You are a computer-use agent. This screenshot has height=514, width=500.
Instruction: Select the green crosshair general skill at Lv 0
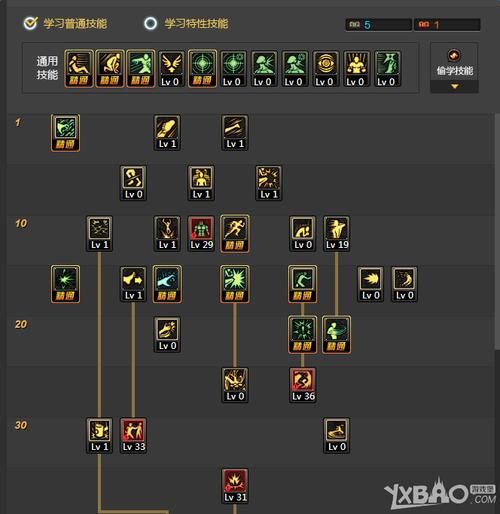click(233, 69)
